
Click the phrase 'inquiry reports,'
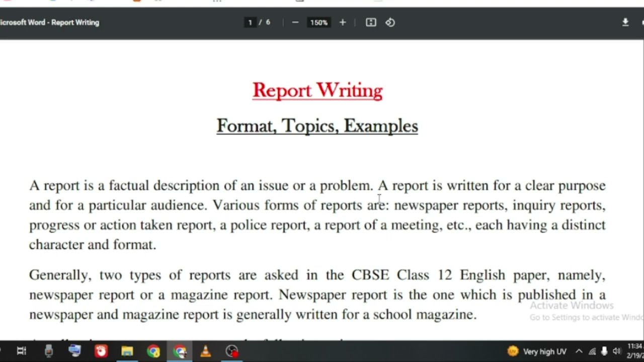pyautogui.click(x=559, y=205)
